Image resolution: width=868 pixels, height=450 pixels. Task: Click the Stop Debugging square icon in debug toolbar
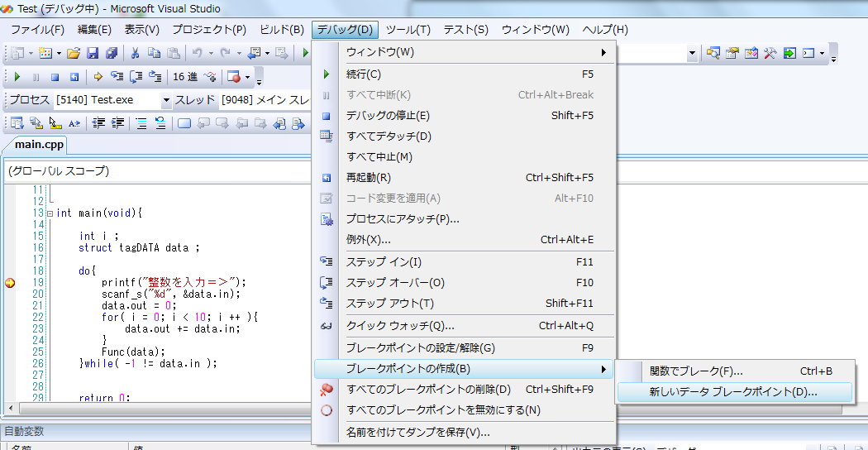(55, 77)
